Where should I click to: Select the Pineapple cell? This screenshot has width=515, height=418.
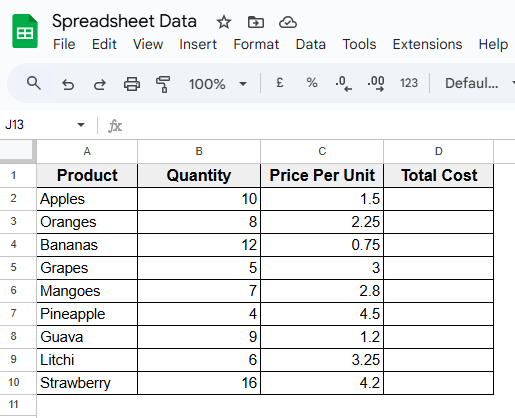[x=87, y=314]
